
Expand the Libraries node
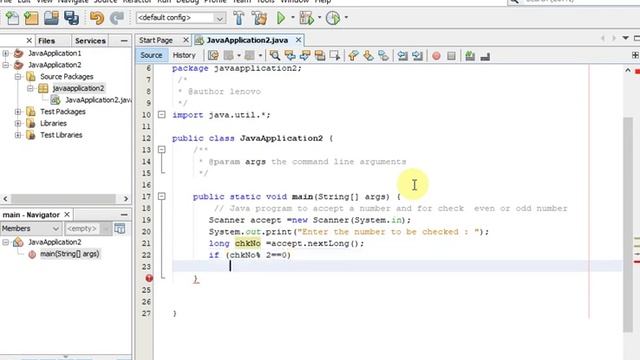(x=18, y=123)
